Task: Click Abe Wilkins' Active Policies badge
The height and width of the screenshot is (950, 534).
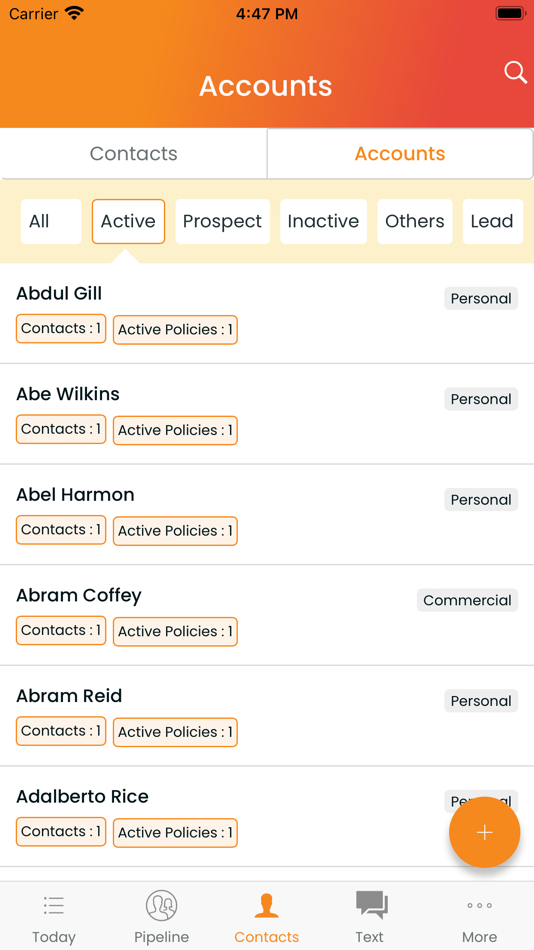Action: 175,430
